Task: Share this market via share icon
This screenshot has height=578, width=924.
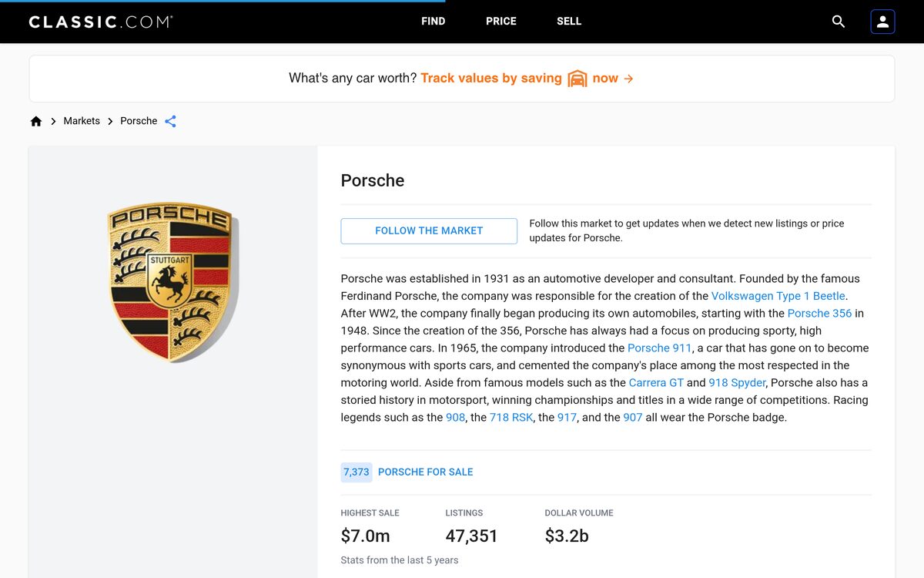Action: tap(171, 121)
